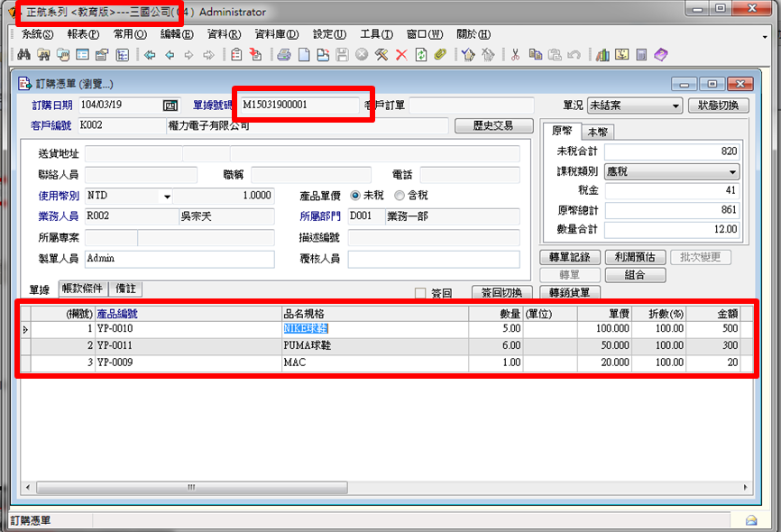Viewport: 781px width, 532px height.
Task: Click the paperclip attachment icon
Action: [440, 55]
